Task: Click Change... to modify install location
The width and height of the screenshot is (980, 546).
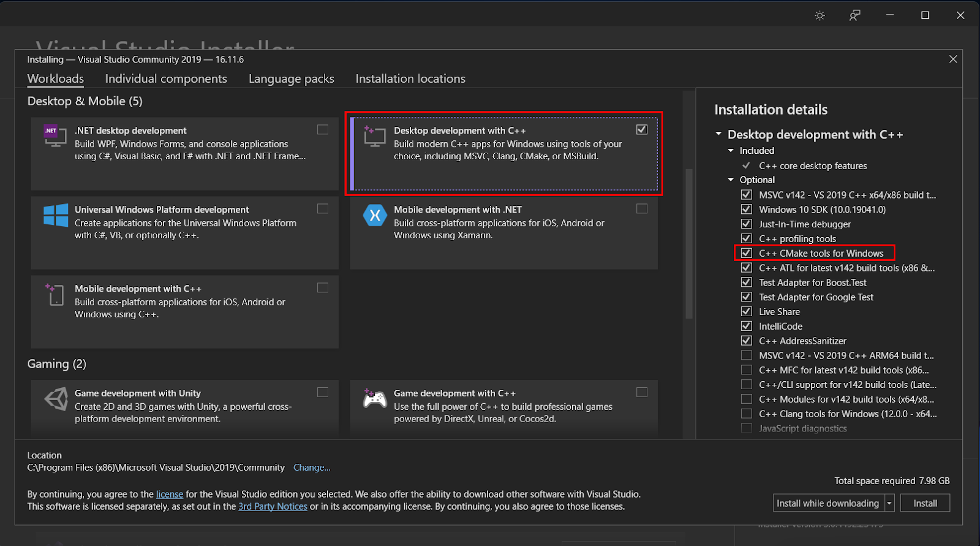Action: pos(312,468)
